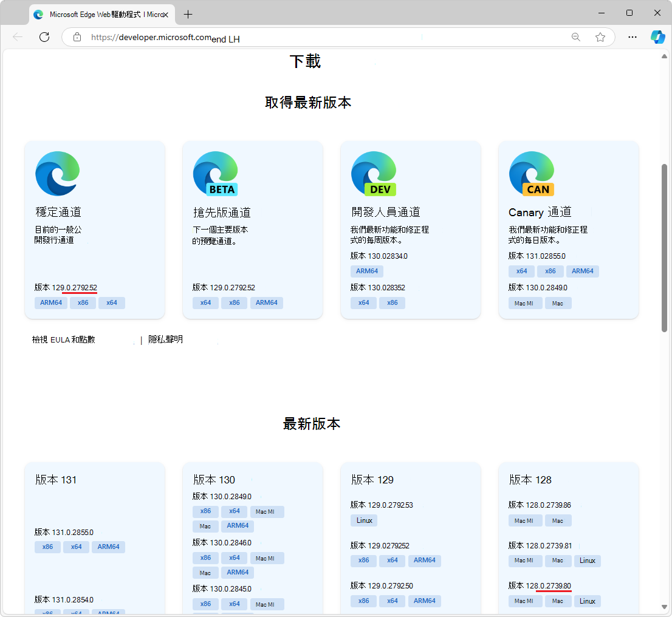This screenshot has height=617, width=672.
Task: Close the Microsoft Edge Web driver tab
Action: pyautogui.click(x=165, y=15)
